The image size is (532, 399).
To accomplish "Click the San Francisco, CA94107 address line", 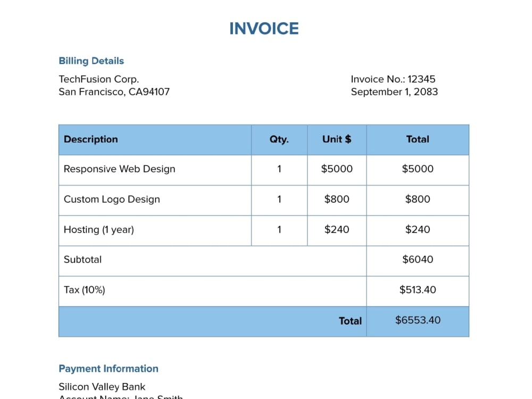I will pyautogui.click(x=114, y=92).
